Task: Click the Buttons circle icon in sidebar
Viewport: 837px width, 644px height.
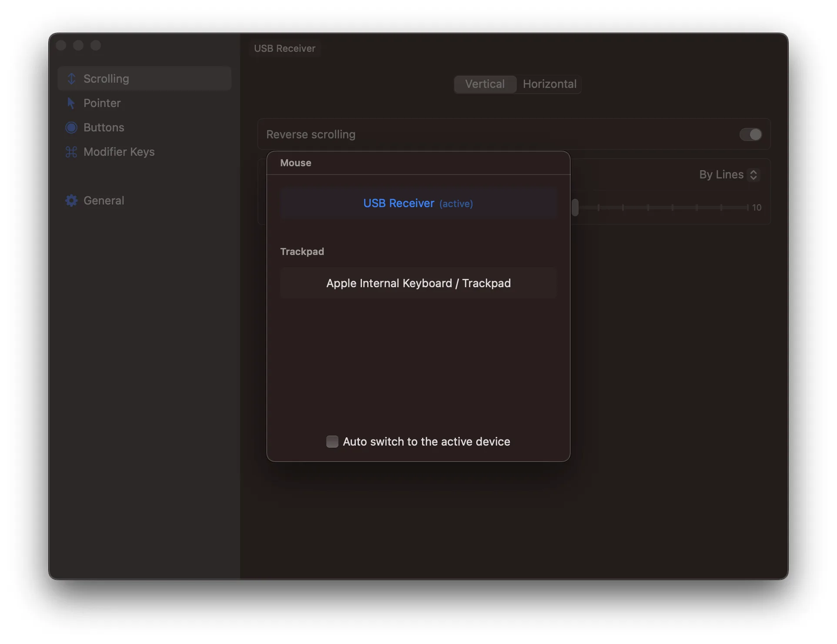Action: click(x=71, y=127)
